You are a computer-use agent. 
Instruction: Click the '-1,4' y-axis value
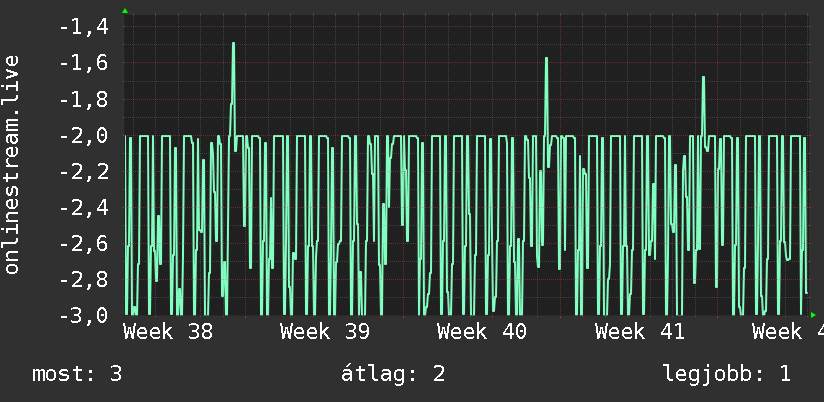pyautogui.click(x=84, y=27)
